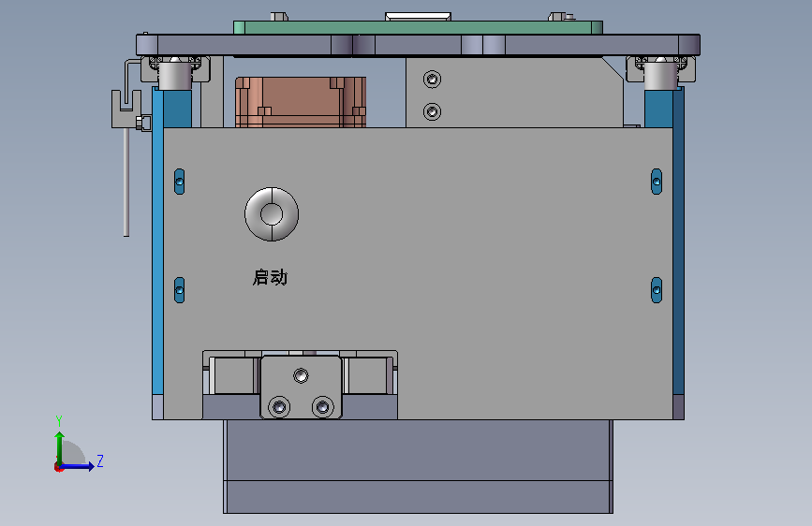Select the small hex nut near hook bracket

(x=140, y=124)
